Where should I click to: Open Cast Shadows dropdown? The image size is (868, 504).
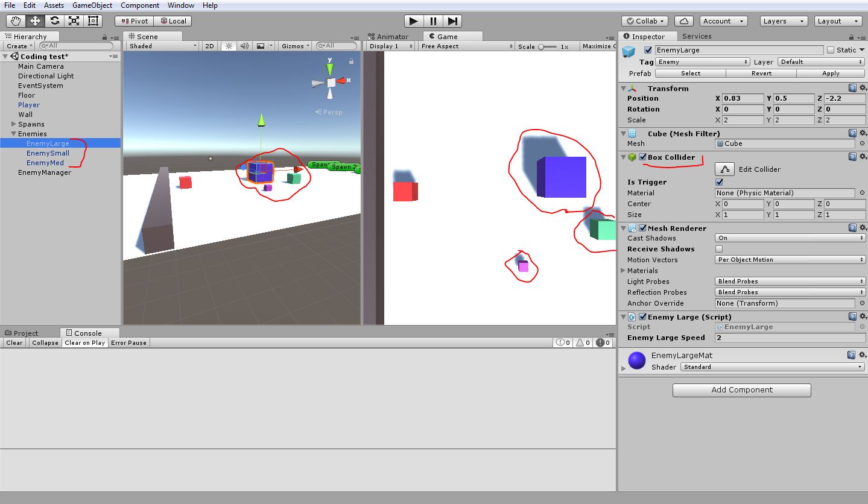point(790,238)
